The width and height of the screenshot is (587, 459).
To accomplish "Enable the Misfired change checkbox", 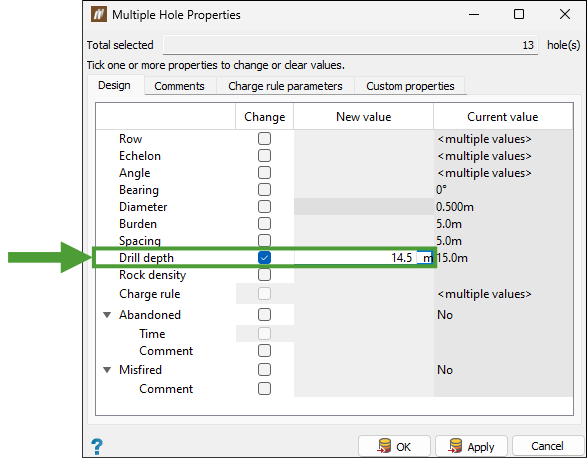I will tap(264, 370).
